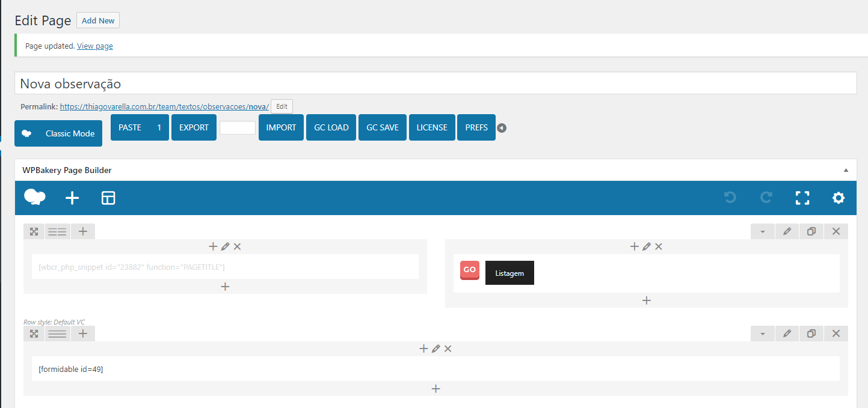The height and width of the screenshot is (408, 868).
Task: Toggle collapse arrow of the first row
Action: click(763, 231)
